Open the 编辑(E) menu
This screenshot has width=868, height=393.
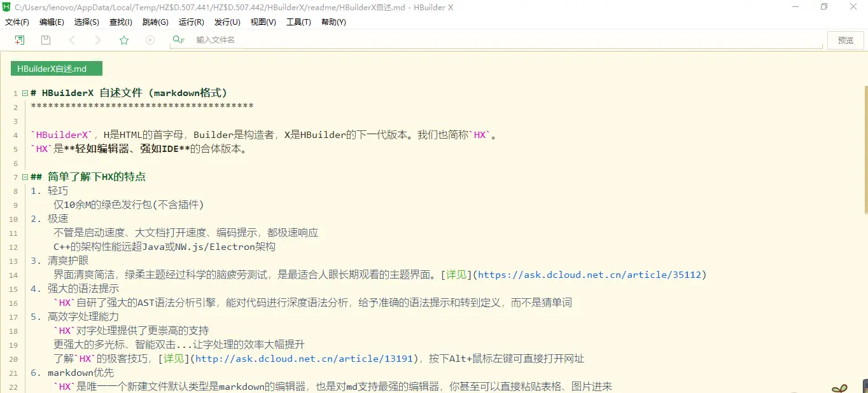[52, 22]
